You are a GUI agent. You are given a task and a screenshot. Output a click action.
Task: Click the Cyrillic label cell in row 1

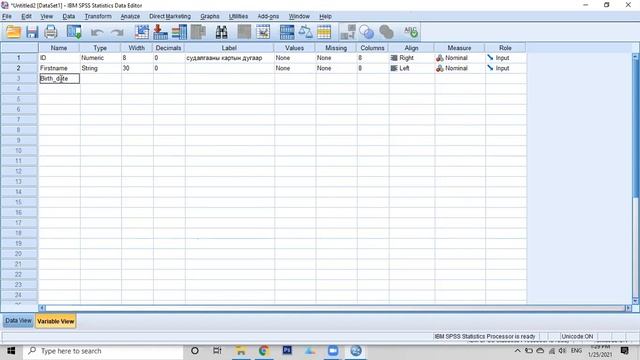[229, 58]
